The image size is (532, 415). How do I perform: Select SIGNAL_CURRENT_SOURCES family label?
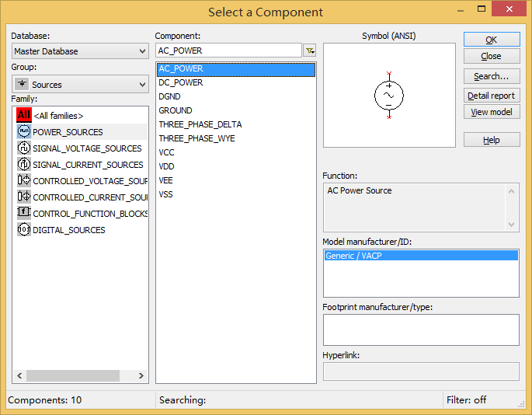click(x=88, y=165)
